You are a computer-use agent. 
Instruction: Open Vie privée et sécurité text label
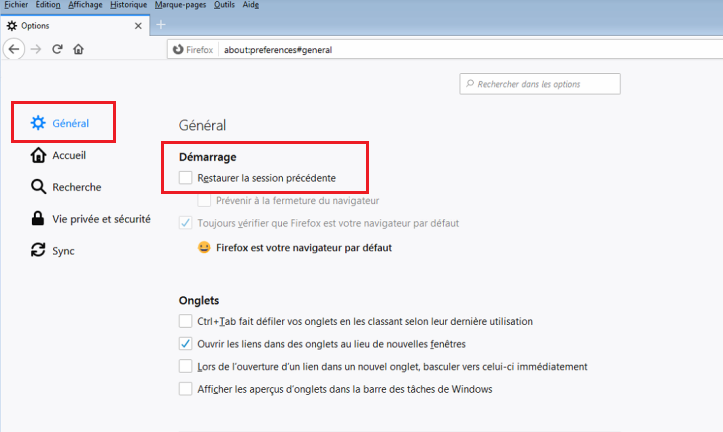click(x=101, y=219)
